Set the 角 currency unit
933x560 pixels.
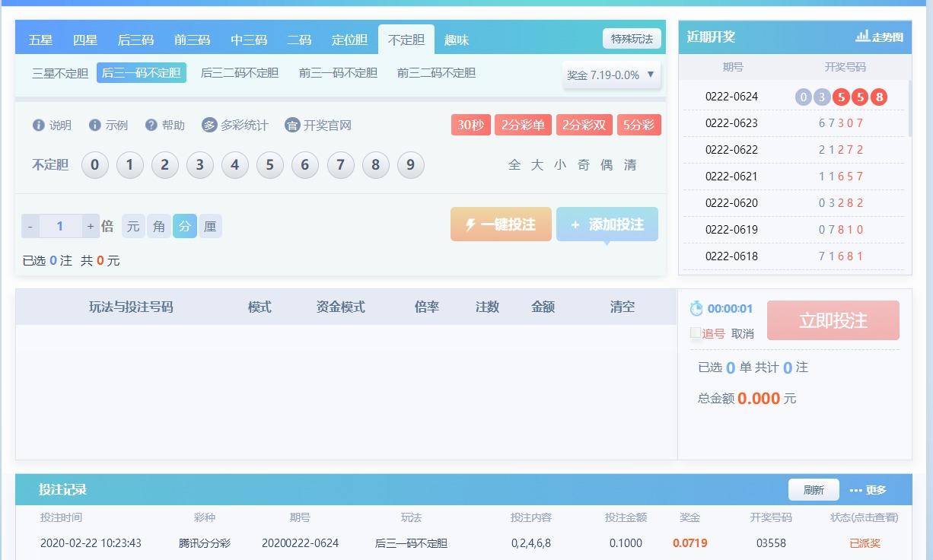159,226
